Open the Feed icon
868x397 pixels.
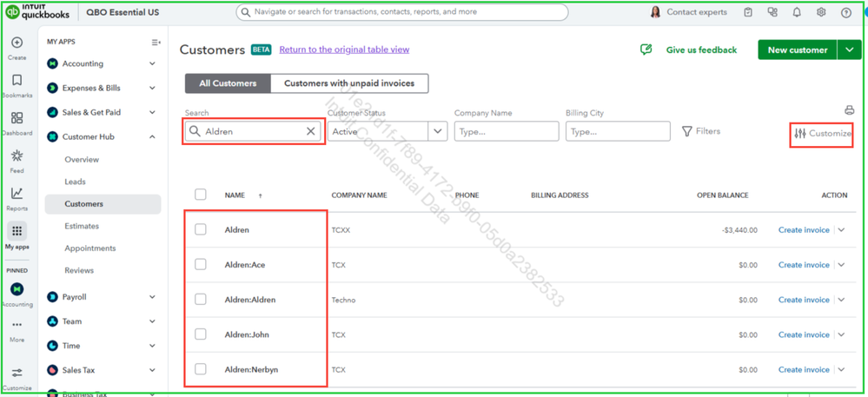pyautogui.click(x=17, y=155)
